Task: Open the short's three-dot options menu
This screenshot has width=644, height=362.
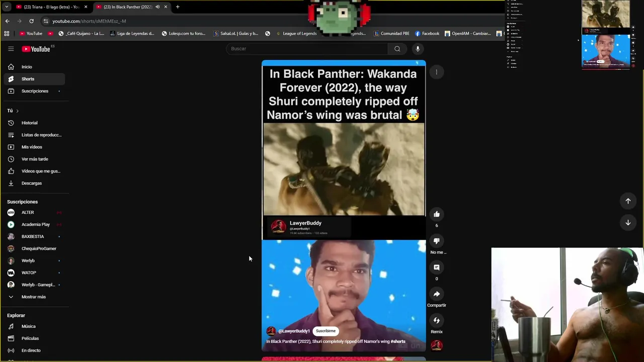Action: 437,72
